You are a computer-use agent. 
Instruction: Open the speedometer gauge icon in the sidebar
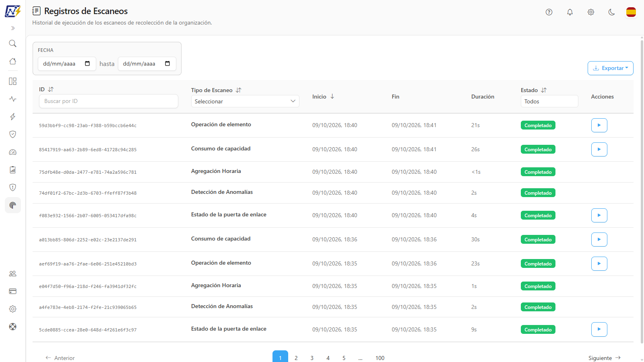point(13,152)
